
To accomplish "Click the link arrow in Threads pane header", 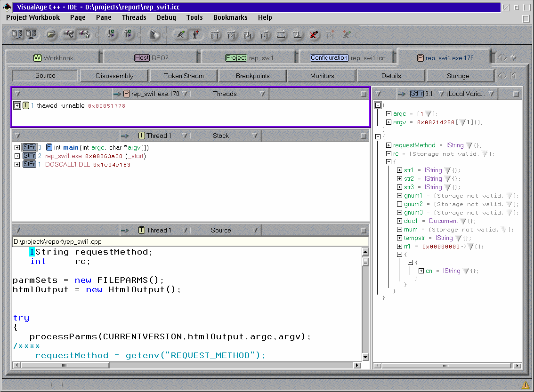I will pyautogui.click(x=117, y=94).
